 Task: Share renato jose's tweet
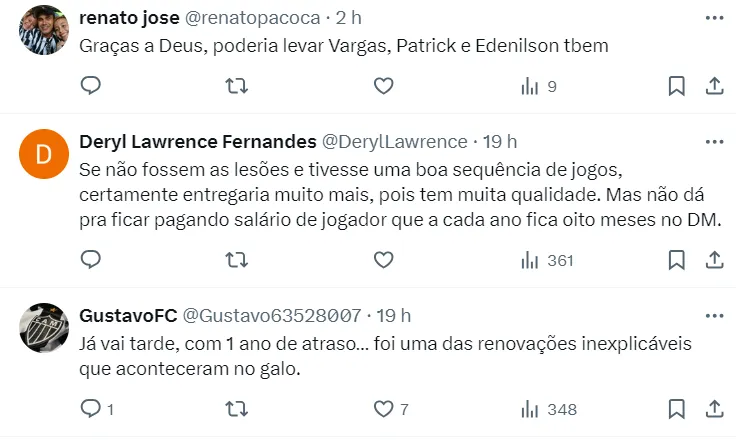pyautogui.click(x=714, y=87)
